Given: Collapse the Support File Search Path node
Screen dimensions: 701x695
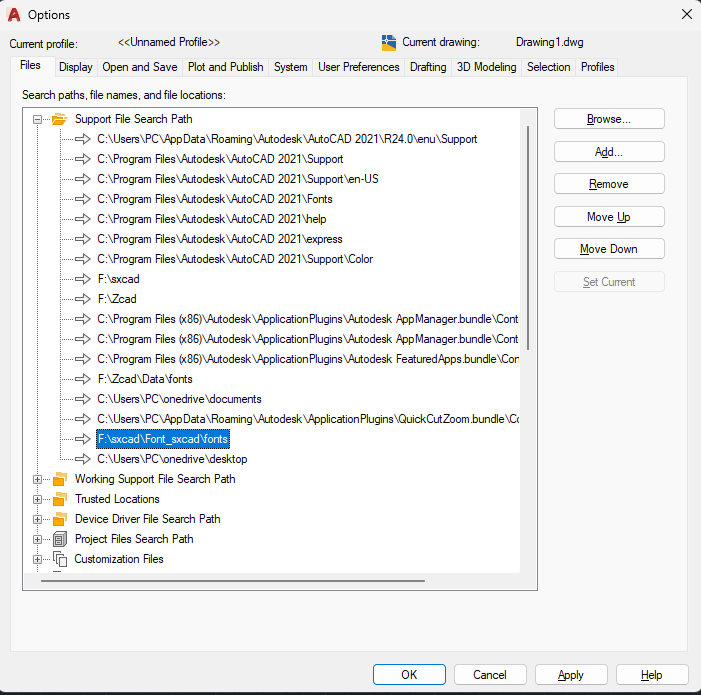Looking at the screenshot, I should 38,119.
